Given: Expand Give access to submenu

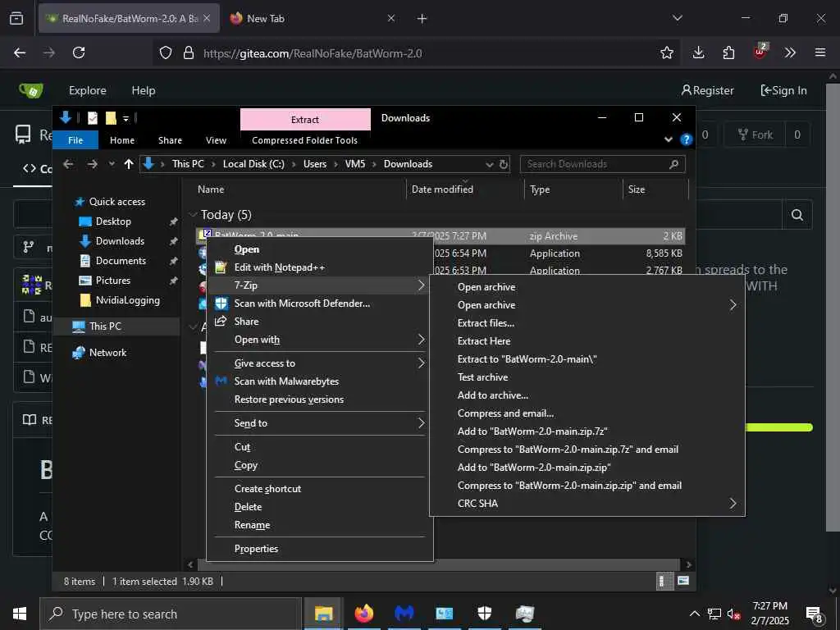Looking at the screenshot, I should [x=421, y=363].
